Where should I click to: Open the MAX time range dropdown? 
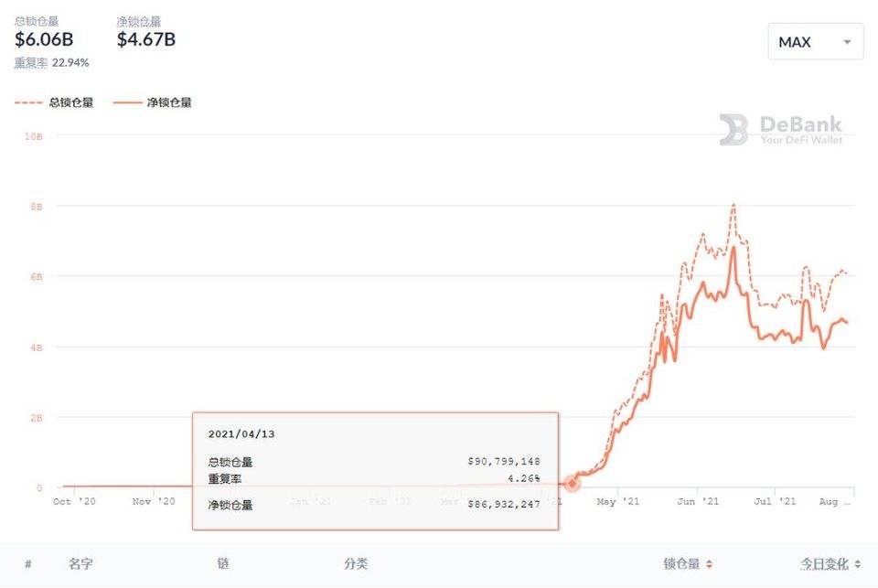(x=815, y=42)
